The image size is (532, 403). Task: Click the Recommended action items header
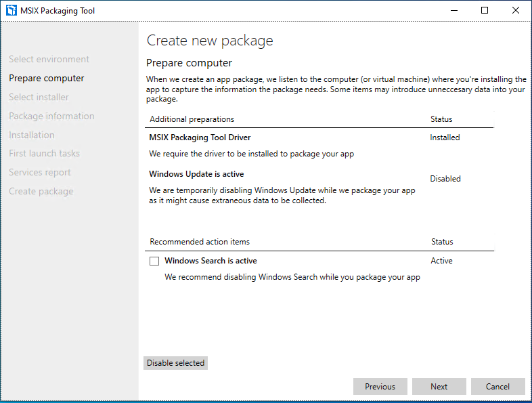tap(200, 242)
